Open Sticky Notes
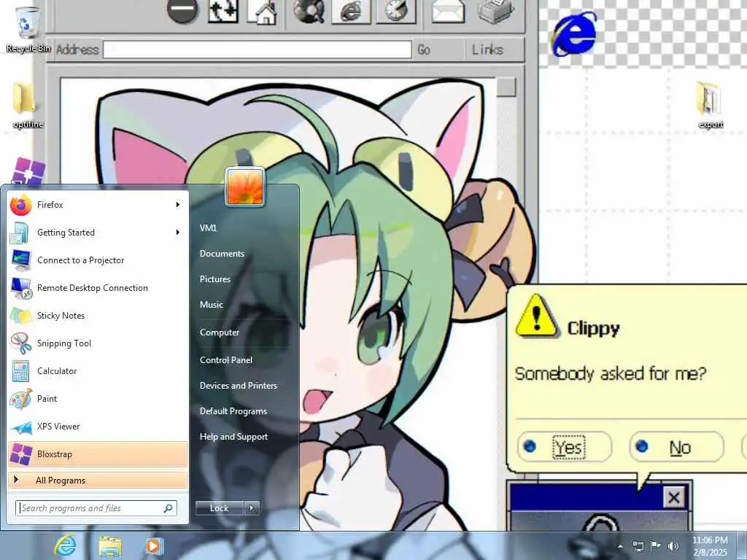The image size is (747, 560). coord(98,315)
